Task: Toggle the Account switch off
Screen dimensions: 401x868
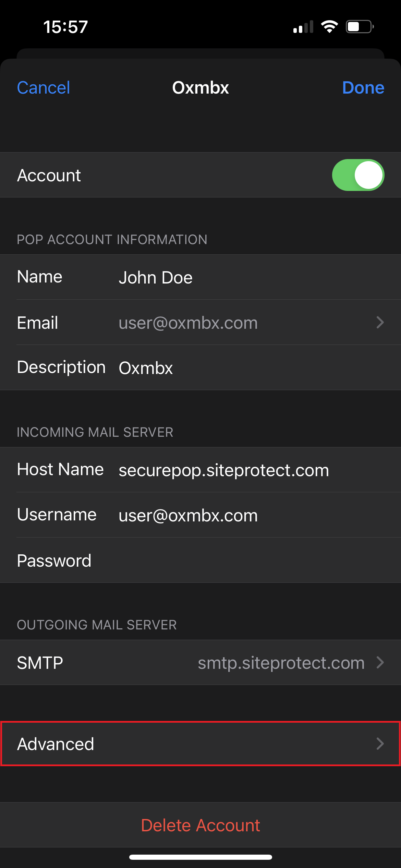Action: pyautogui.click(x=358, y=175)
